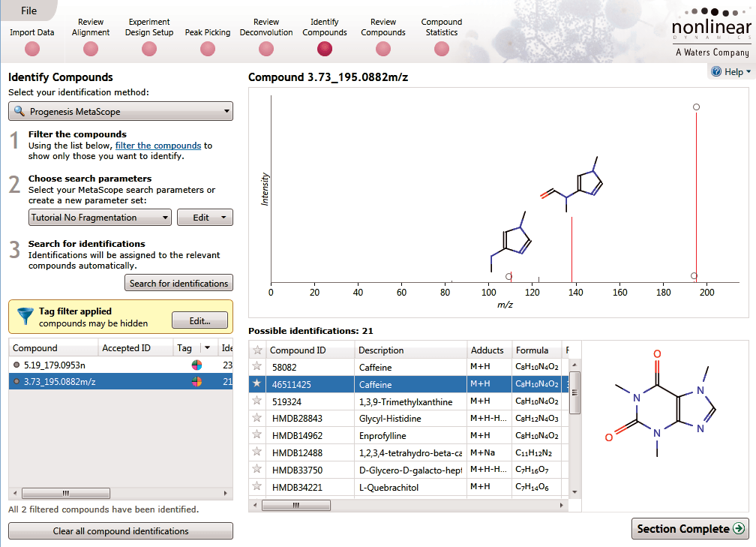Image resolution: width=756 pixels, height=547 pixels.
Task: Click the compound list scroll right arrow
Action: 225,493
